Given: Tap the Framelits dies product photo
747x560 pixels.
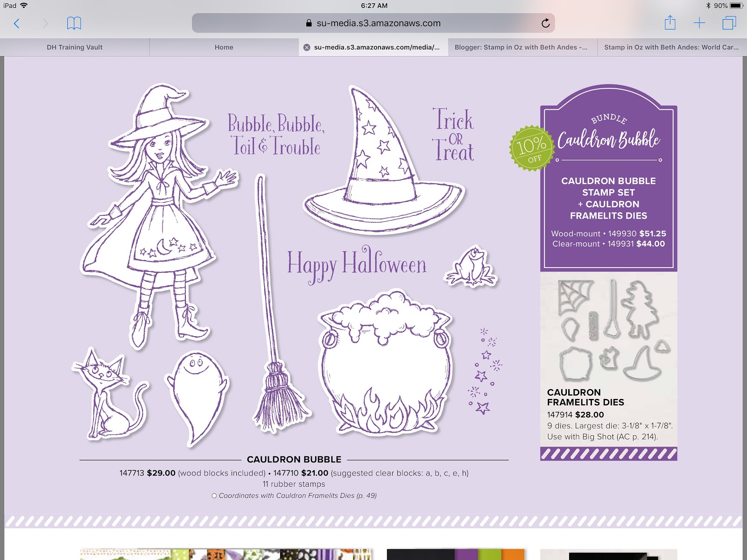Looking at the screenshot, I should pos(608,329).
